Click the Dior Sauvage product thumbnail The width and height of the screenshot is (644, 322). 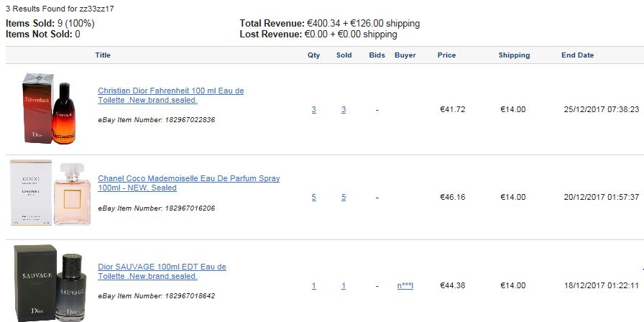50,283
